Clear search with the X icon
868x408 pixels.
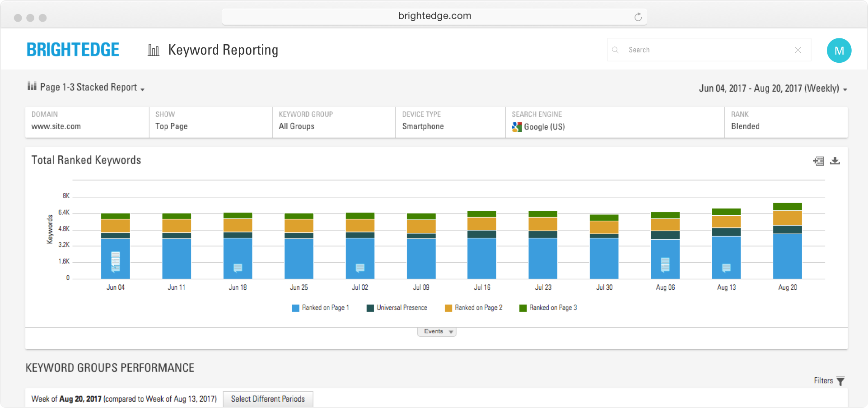pos(798,50)
